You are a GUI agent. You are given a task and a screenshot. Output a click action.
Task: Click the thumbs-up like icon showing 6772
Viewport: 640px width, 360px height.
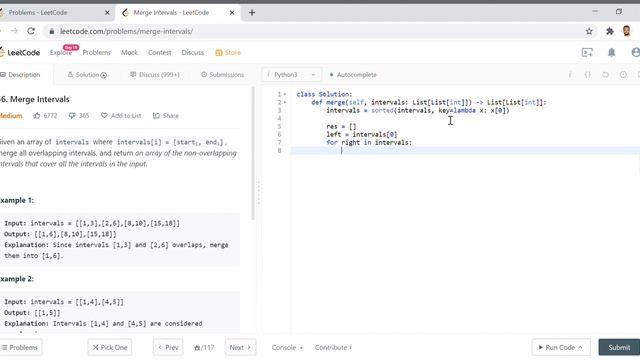tap(37, 116)
